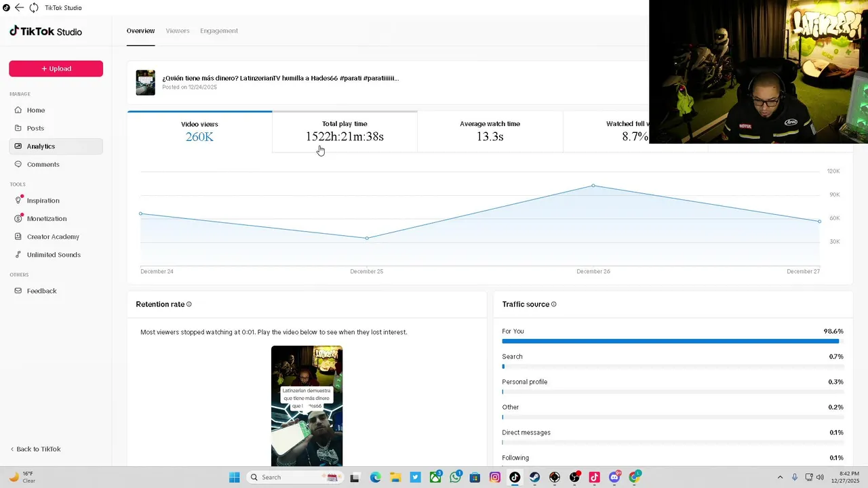Open Task View from taskbar
This screenshot has height=488, width=868.
pyautogui.click(x=354, y=477)
